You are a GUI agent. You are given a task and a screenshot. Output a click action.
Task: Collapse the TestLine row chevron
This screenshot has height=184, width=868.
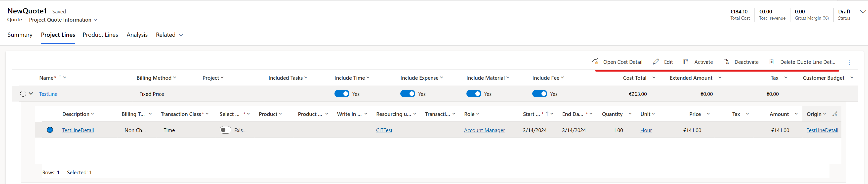pos(31,94)
